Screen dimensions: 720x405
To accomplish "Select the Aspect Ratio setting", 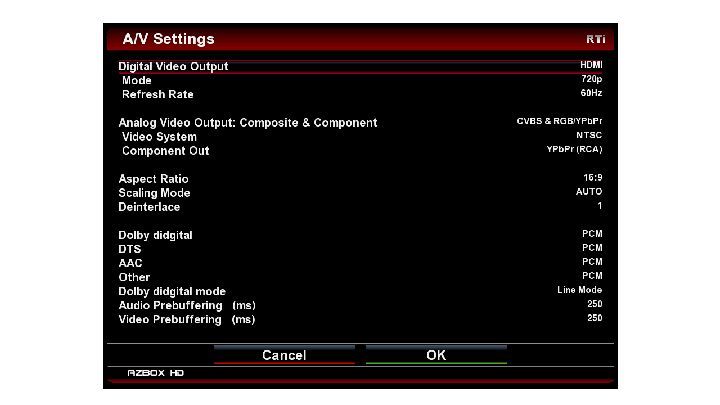I will coord(153,179).
